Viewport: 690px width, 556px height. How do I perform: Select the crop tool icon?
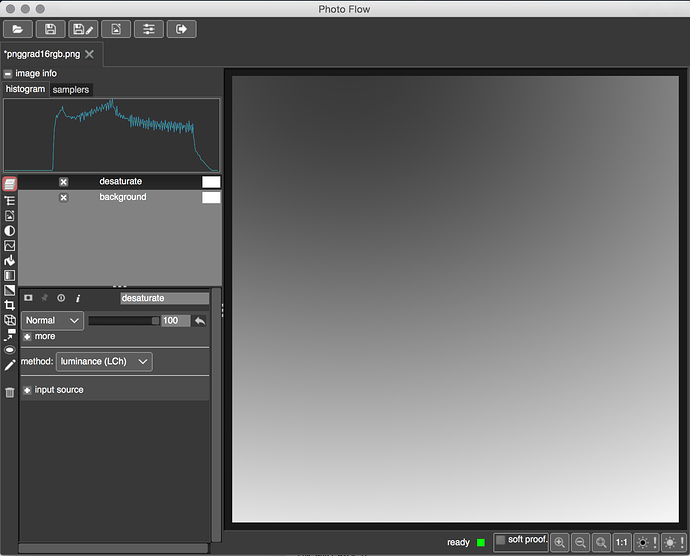[x=10, y=305]
